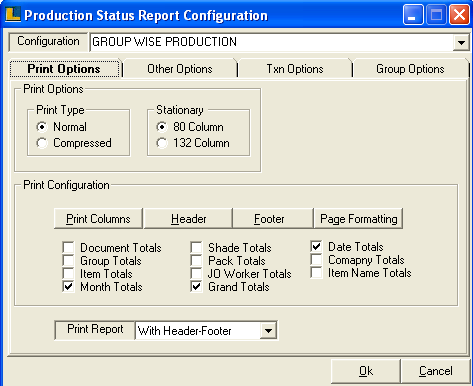Go to the Group Options tab

(x=410, y=69)
